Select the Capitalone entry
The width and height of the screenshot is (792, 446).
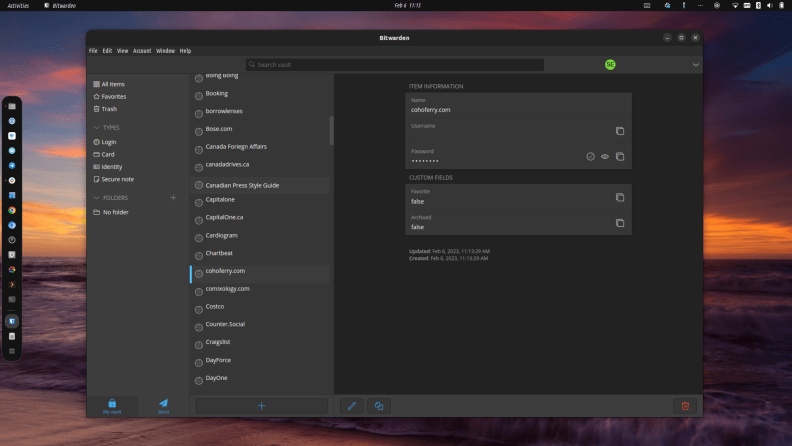pyautogui.click(x=260, y=201)
